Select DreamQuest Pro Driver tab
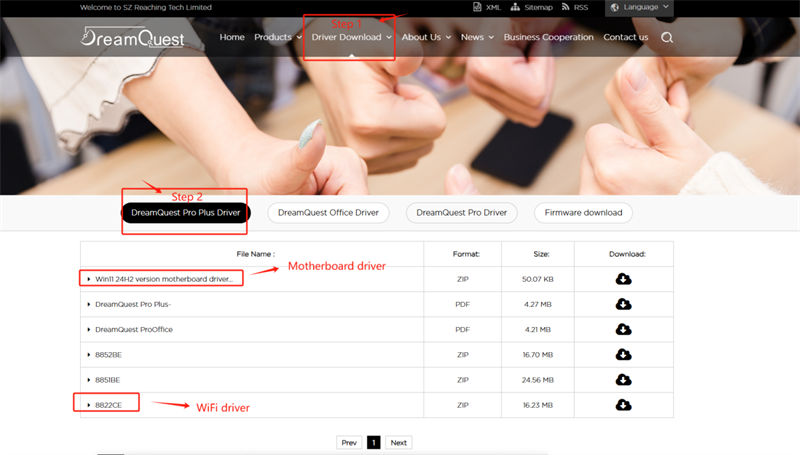The image size is (800, 455). tap(462, 213)
